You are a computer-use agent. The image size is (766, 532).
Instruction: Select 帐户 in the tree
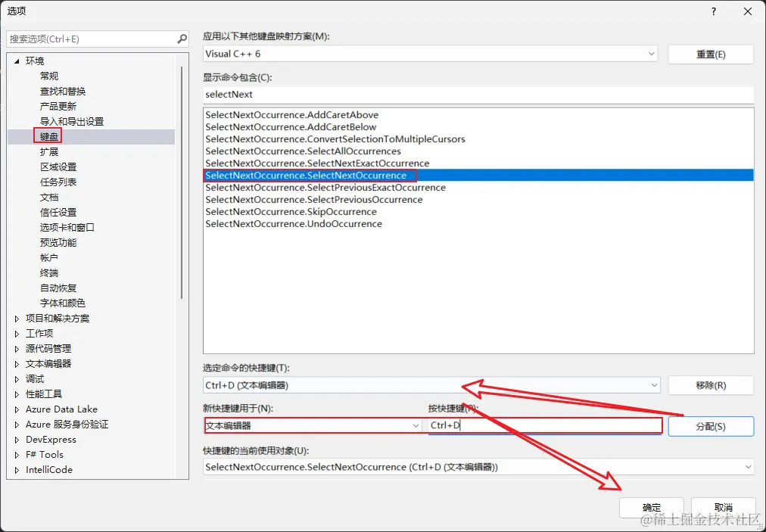[x=49, y=258]
